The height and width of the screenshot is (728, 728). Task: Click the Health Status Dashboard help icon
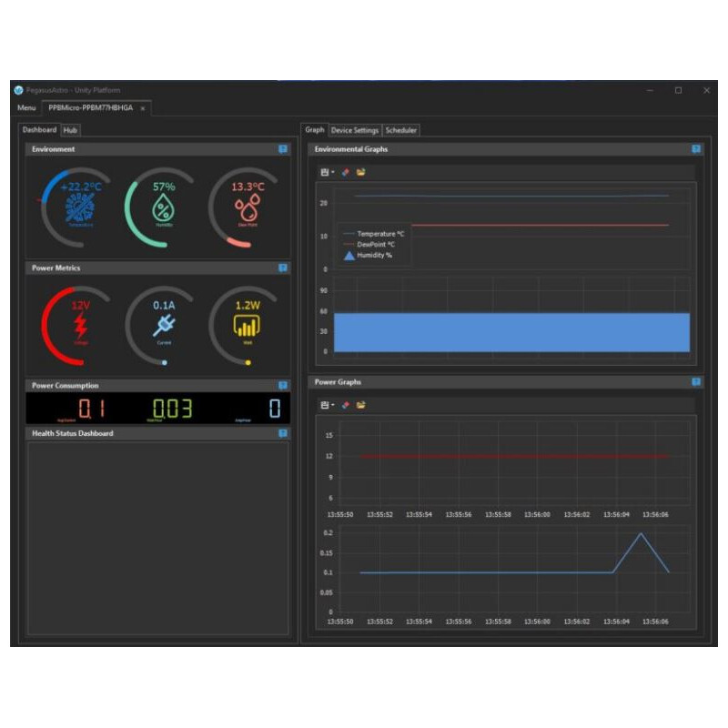point(283,434)
